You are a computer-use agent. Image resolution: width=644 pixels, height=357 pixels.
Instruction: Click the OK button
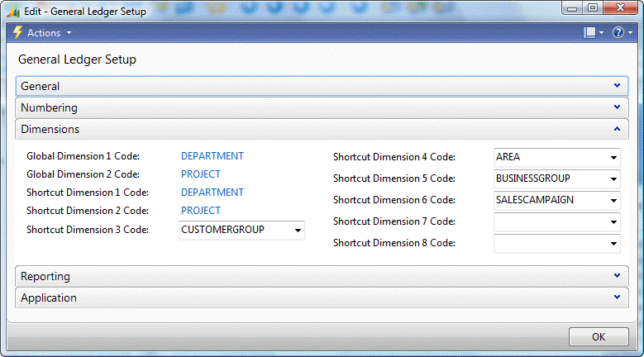[x=599, y=336]
